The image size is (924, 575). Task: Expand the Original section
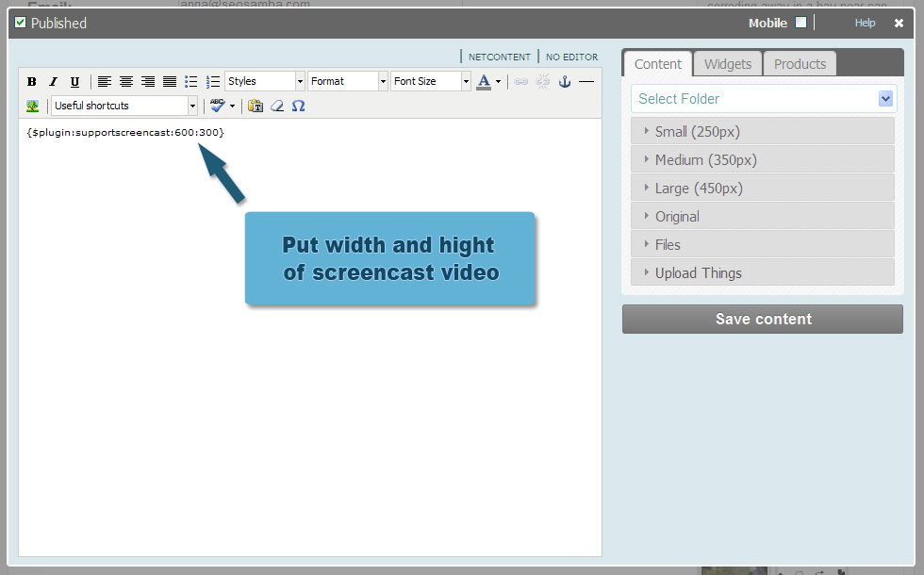point(763,217)
